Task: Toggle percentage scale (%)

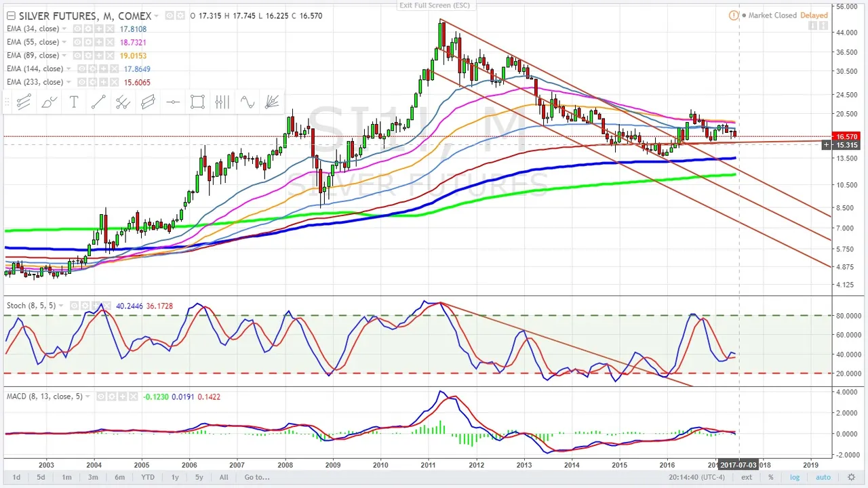Action: click(771, 477)
